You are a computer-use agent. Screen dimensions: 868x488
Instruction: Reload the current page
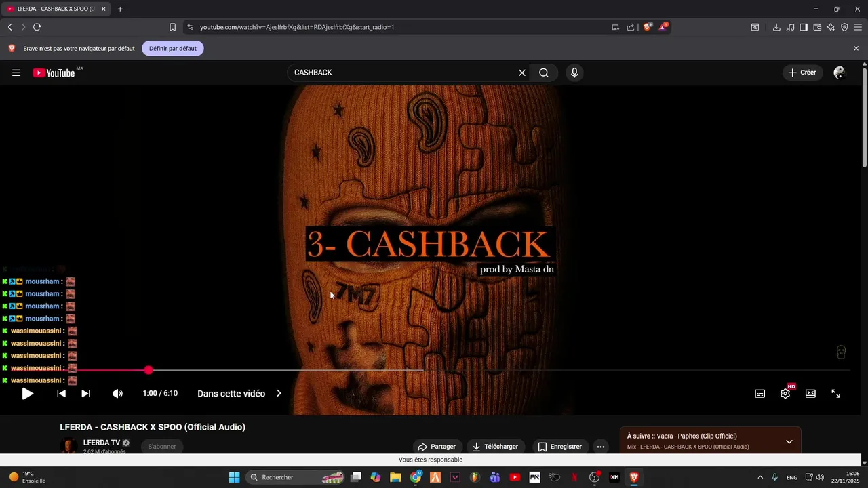click(x=37, y=27)
